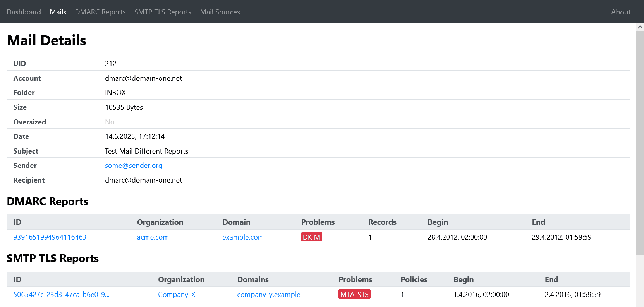
Task: Click the Account value dmarc@domain-one.net
Action: click(144, 78)
